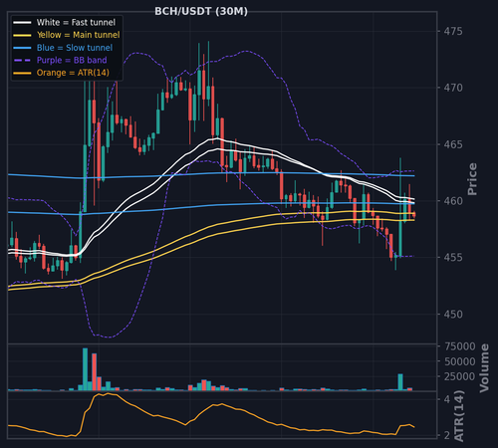Click the 75000 volume axis label
This screenshot has width=498, height=448.
pyautogui.click(x=460, y=346)
